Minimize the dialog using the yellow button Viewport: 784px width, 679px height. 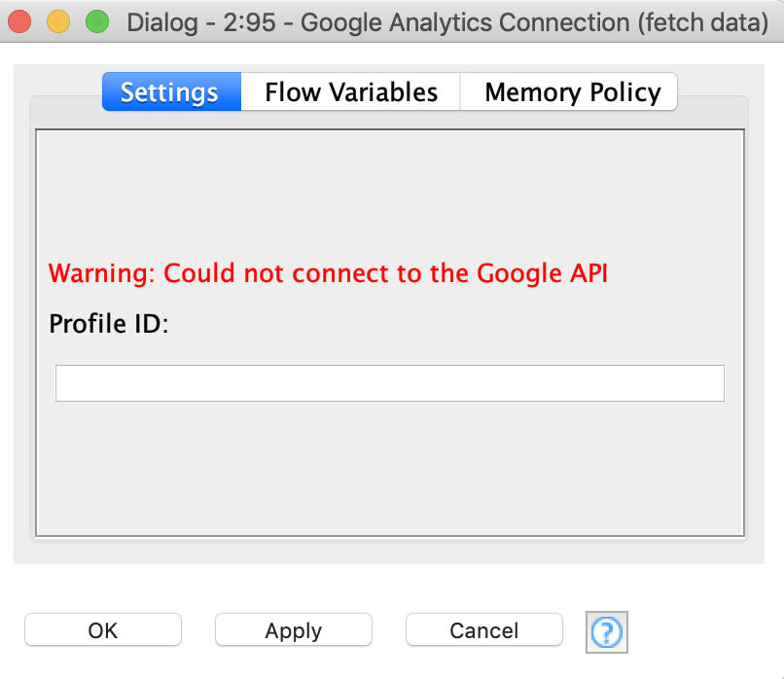tap(58, 21)
